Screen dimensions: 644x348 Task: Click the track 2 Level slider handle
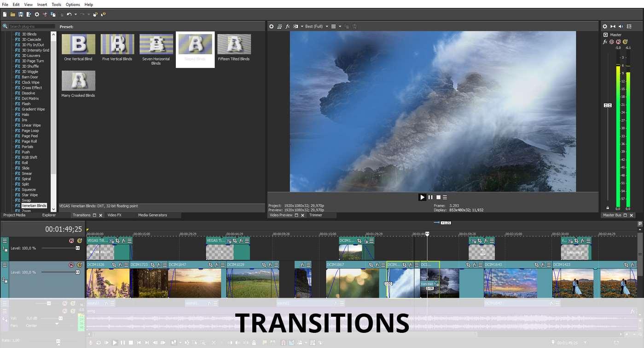[x=77, y=272]
